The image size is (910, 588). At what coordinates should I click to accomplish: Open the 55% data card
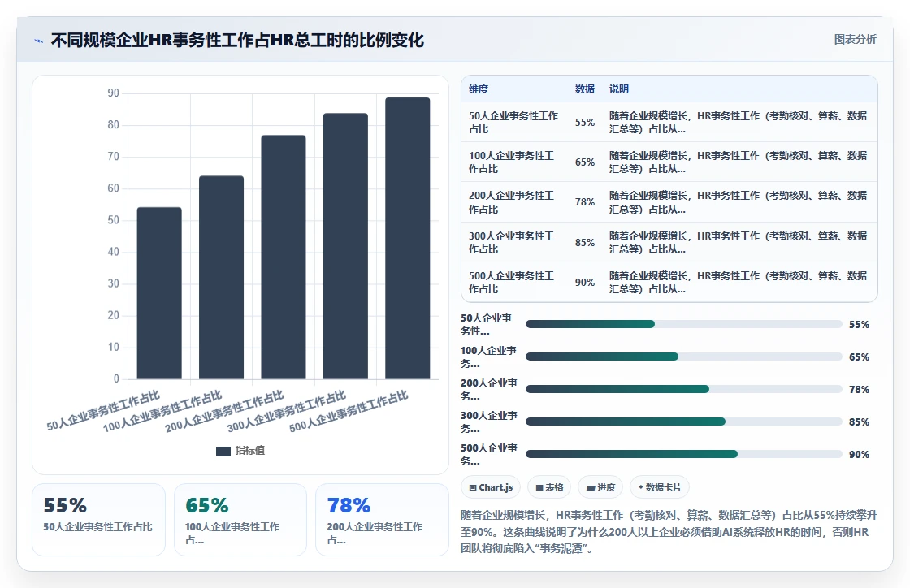pos(98,520)
